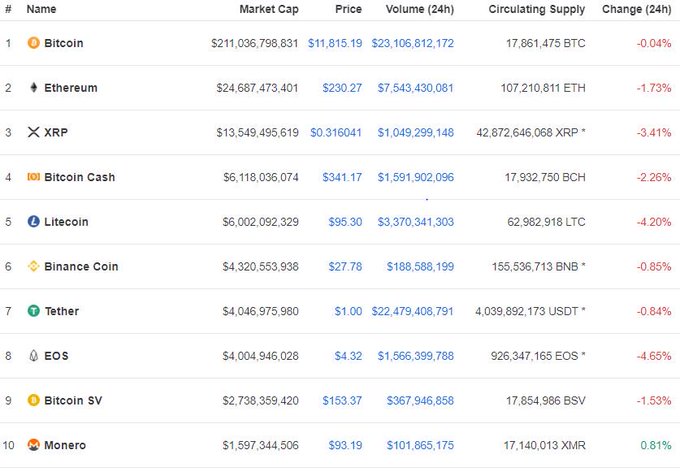
Task: Click the orange Monero icon
Action: 33,445
